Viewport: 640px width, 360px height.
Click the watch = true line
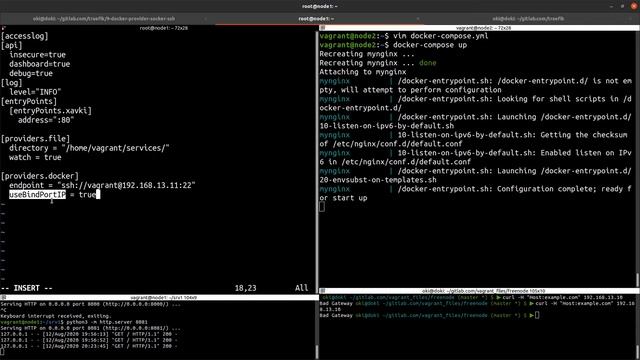(x=36, y=158)
